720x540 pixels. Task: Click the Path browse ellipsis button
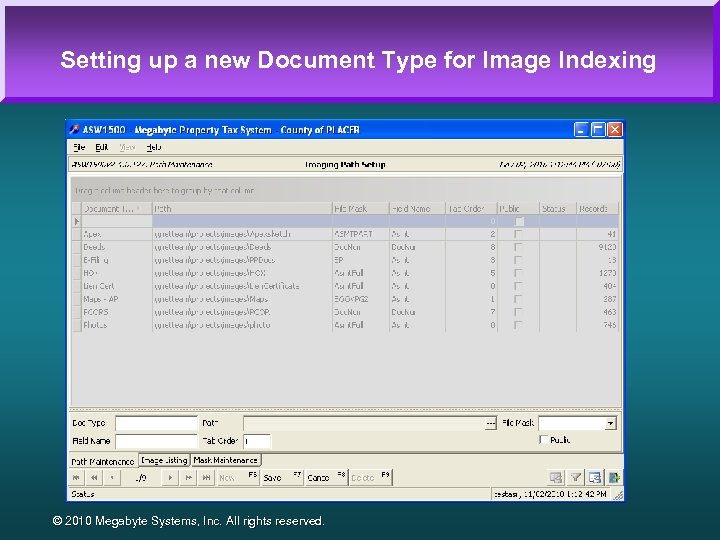tap(491, 423)
